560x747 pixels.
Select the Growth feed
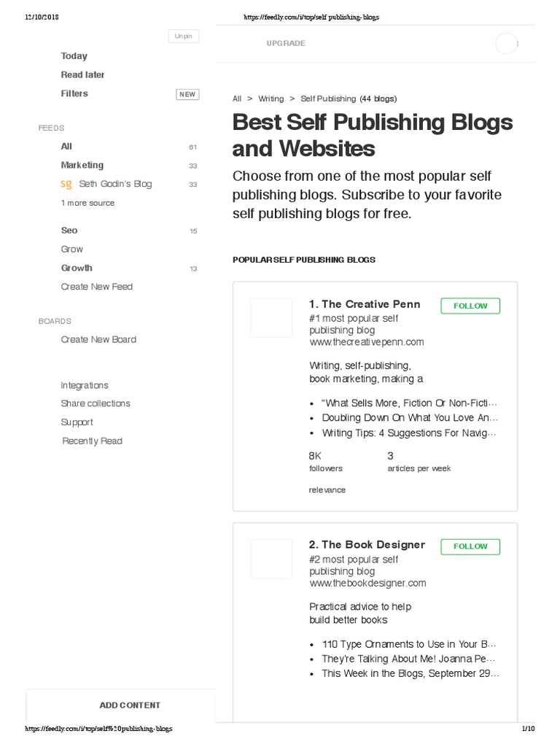(77, 268)
